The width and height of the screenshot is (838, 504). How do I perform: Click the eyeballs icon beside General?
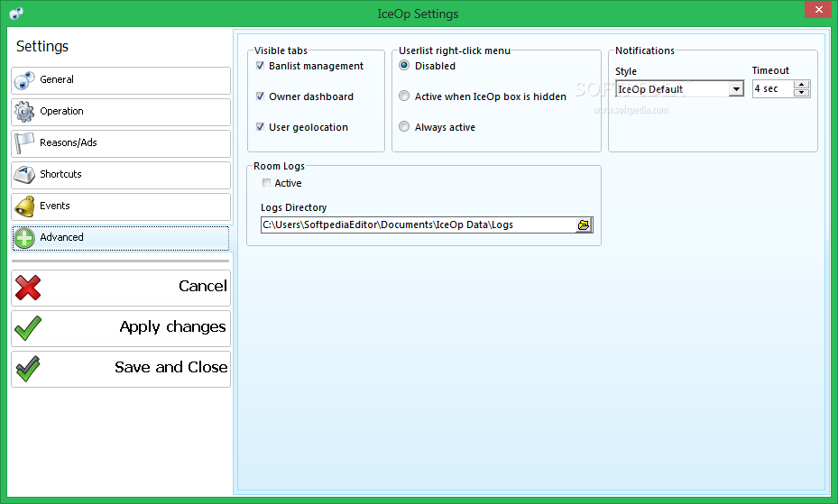[24, 80]
